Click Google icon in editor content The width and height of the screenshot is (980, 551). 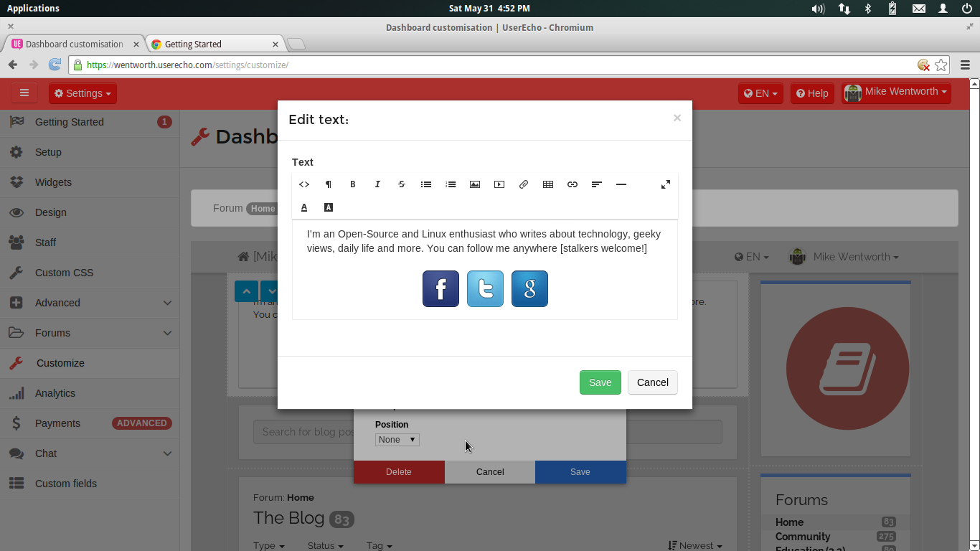click(x=529, y=288)
